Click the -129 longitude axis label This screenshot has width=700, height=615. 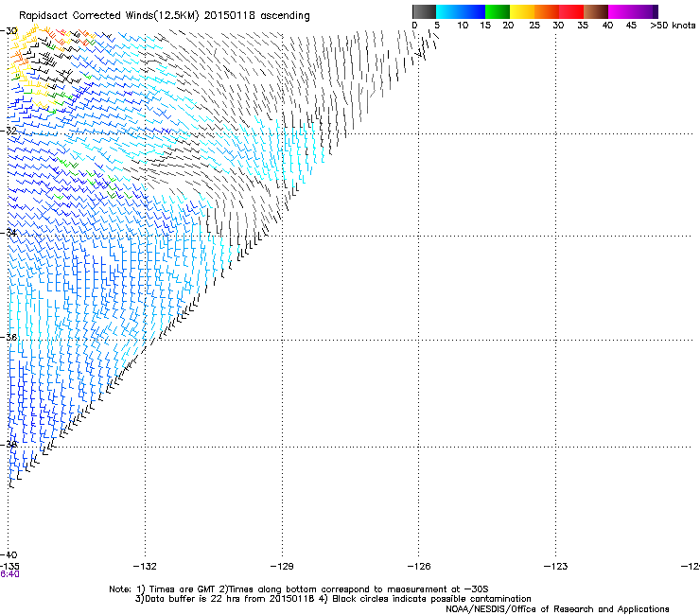click(282, 567)
